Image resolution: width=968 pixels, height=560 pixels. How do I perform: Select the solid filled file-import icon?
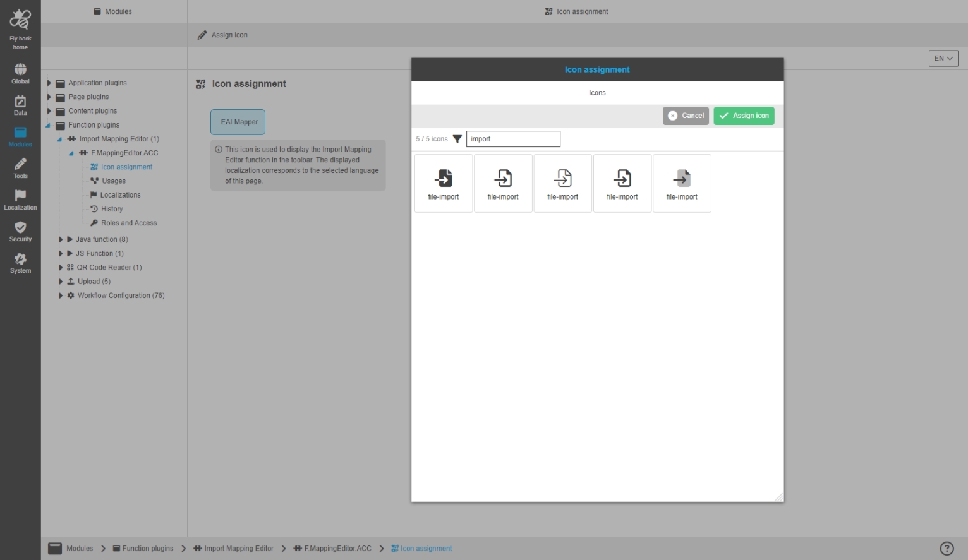tap(444, 183)
